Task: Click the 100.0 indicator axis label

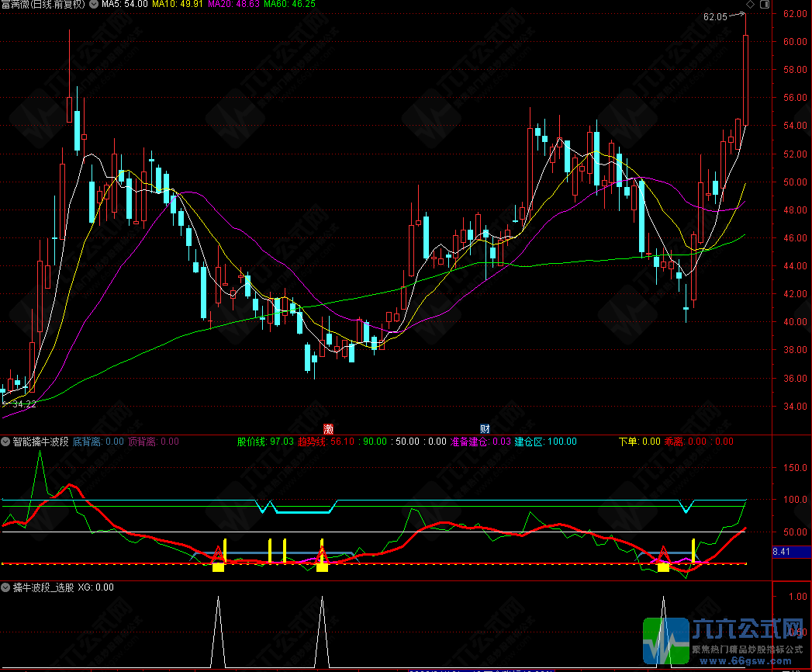Action: click(795, 500)
